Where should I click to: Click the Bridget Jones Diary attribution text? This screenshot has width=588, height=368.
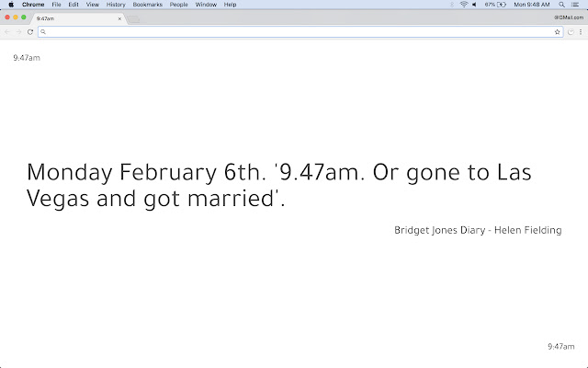pyautogui.click(x=476, y=230)
